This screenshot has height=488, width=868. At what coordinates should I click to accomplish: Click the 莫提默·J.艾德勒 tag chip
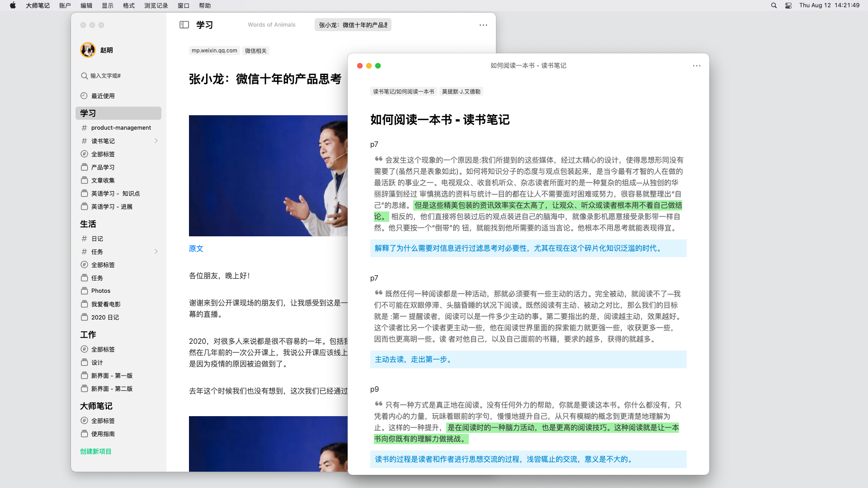pos(461,92)
